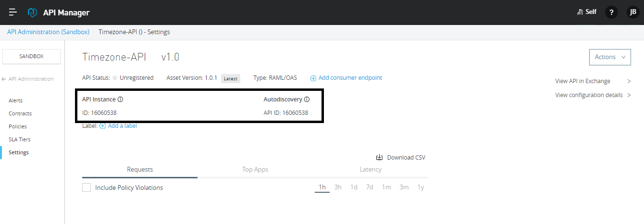Click the Unregistered status text
This screenshot has width=644, height=224.
[136, 78]
